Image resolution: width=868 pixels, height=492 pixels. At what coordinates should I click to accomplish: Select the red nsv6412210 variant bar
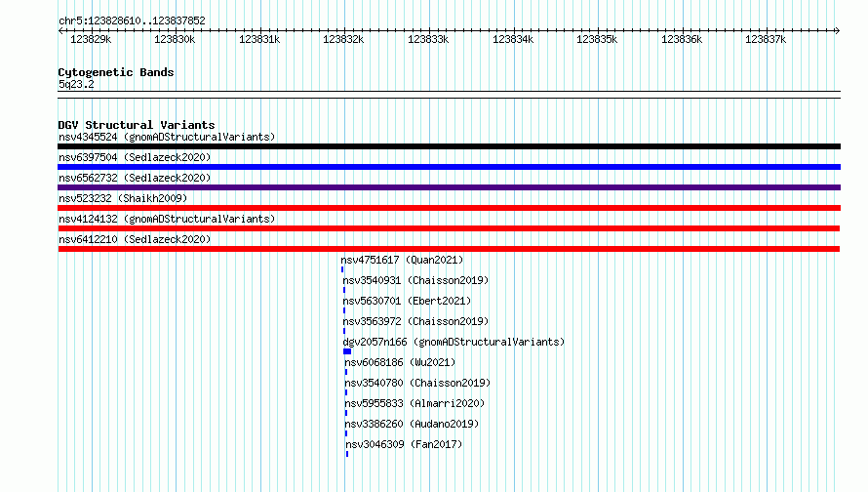[449, 249]
